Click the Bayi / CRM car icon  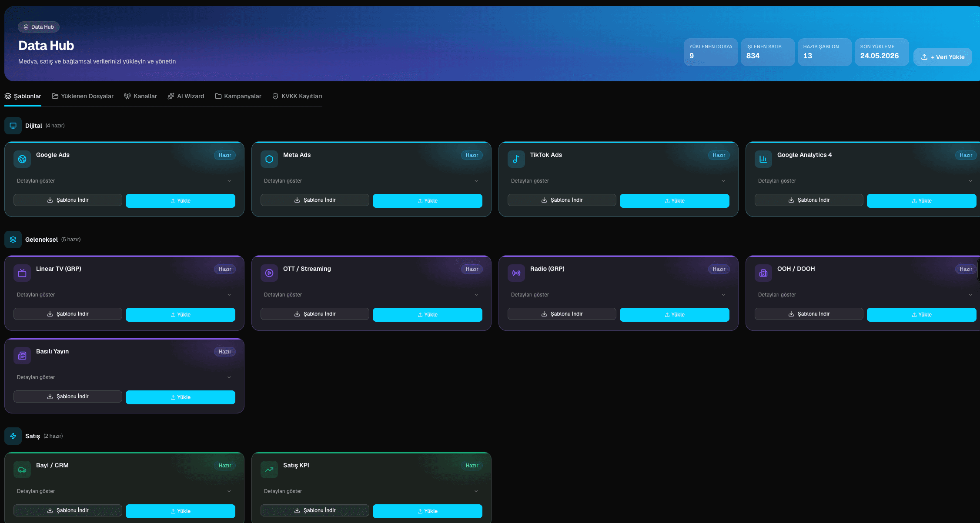pyautogui.click(x=22, y=470)
